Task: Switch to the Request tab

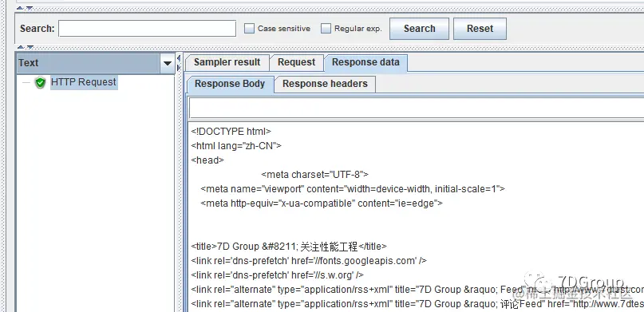Action: point(296,62)
